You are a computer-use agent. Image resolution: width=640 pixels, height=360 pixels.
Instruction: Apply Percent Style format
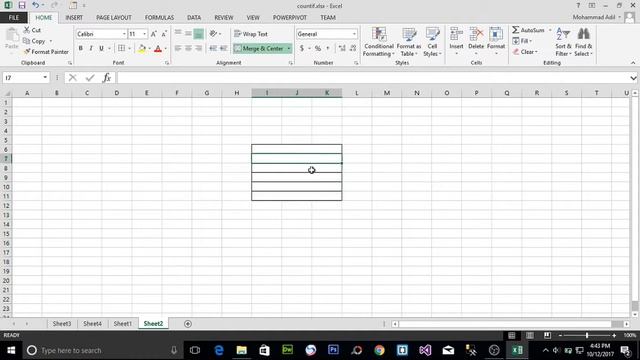[x=318, y=48]
